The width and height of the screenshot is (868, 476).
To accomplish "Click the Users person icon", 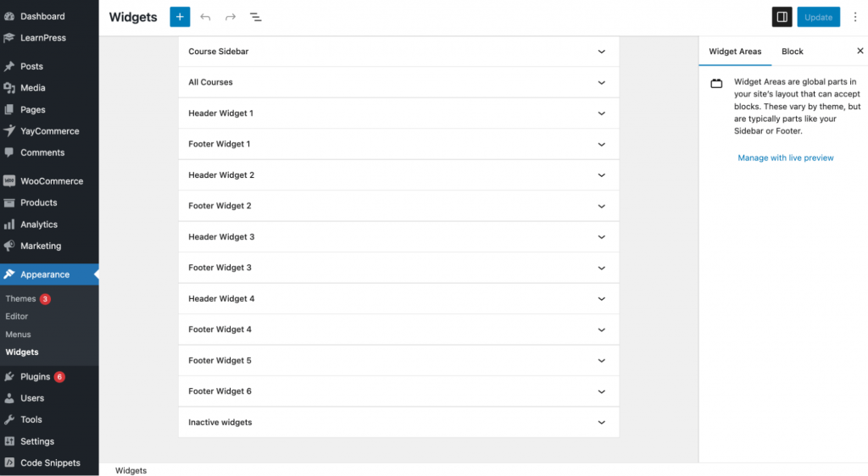I will point(9,398).
